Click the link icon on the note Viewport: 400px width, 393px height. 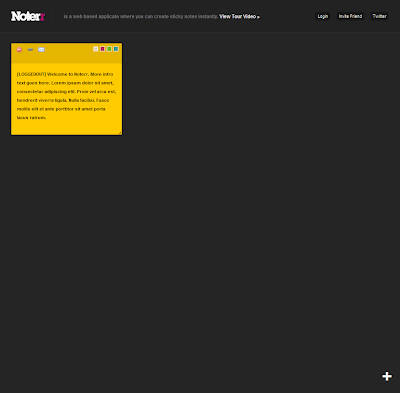tap(30, 50)
